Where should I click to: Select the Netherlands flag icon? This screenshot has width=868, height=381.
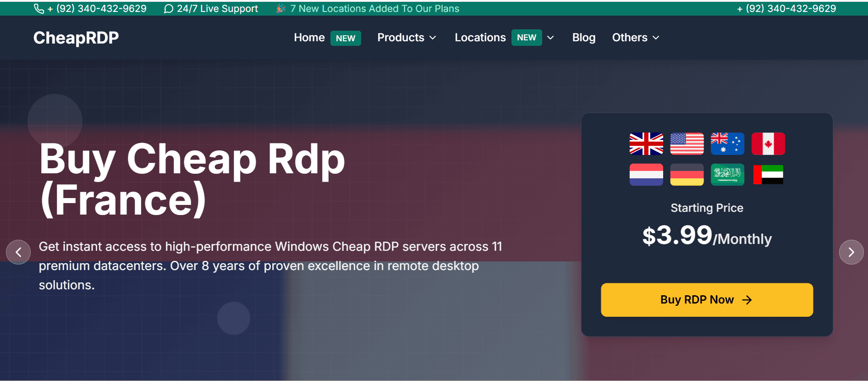click(646, 175)
